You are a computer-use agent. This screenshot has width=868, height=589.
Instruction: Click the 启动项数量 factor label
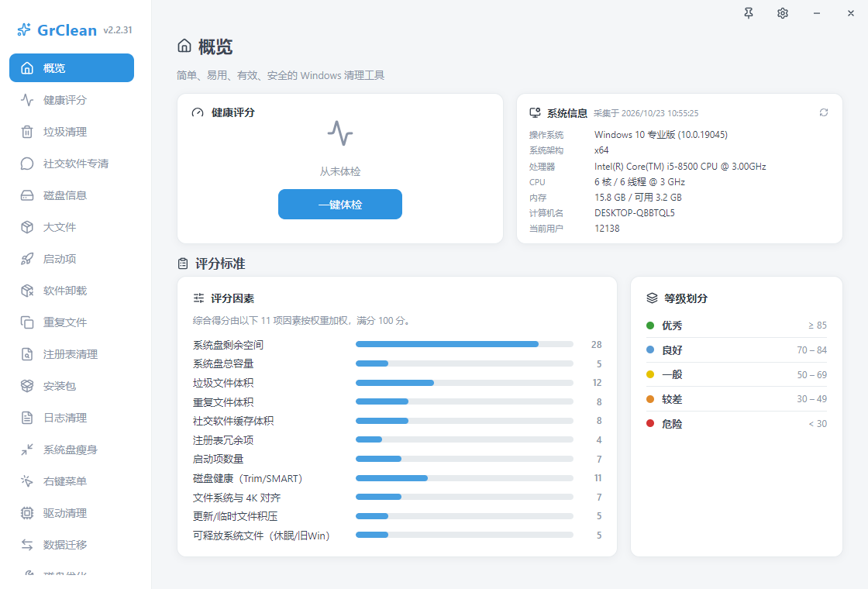218,459
